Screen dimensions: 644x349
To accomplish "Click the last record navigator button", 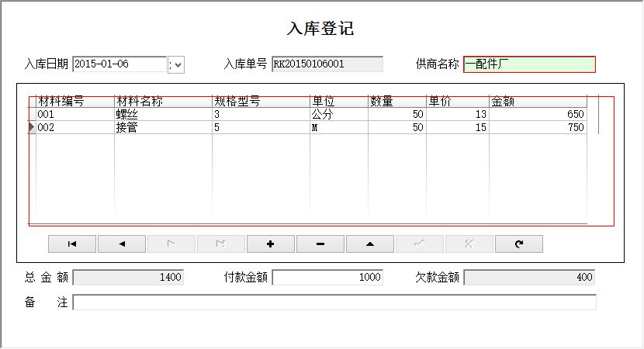I will point(221,244).
